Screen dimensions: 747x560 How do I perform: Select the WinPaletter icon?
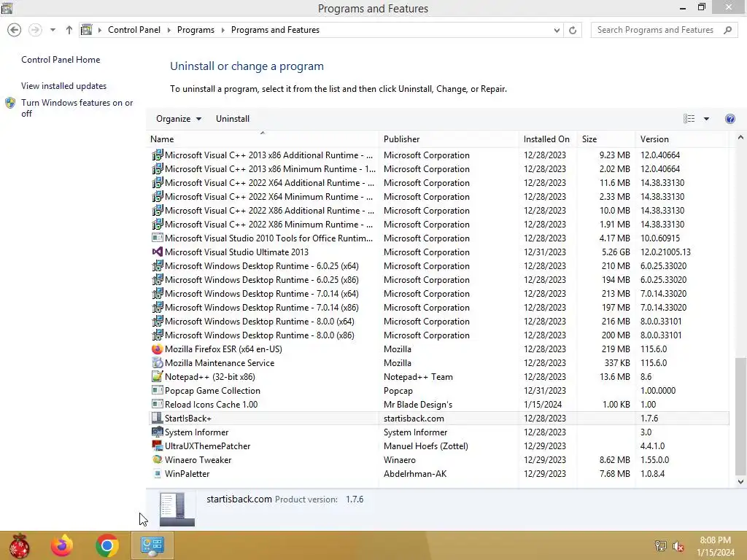coord(158,474)
